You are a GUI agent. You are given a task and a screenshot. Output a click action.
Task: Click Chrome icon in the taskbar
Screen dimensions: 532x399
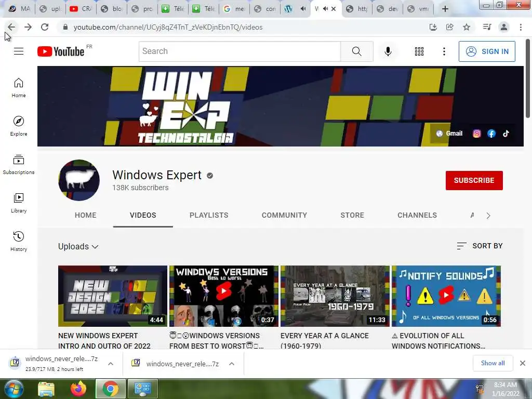coord(110,389)
